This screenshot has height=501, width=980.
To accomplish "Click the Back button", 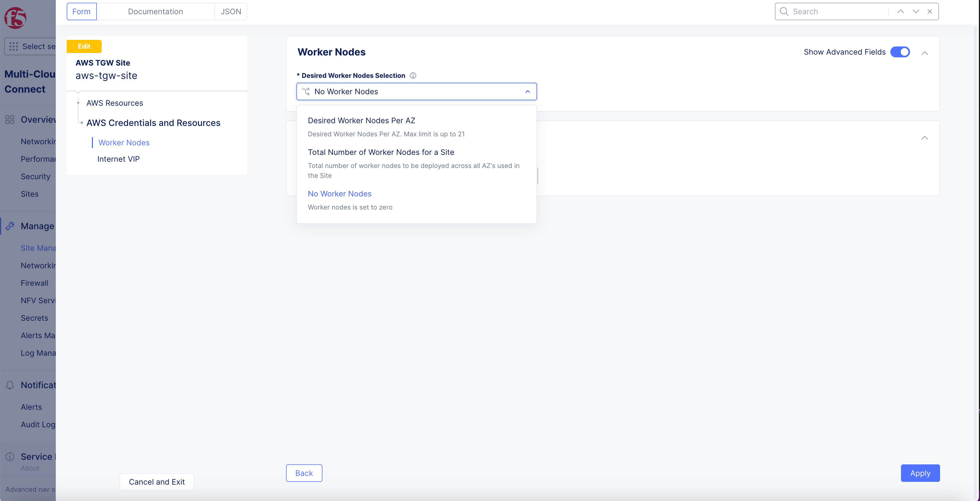I will point(304,473).
